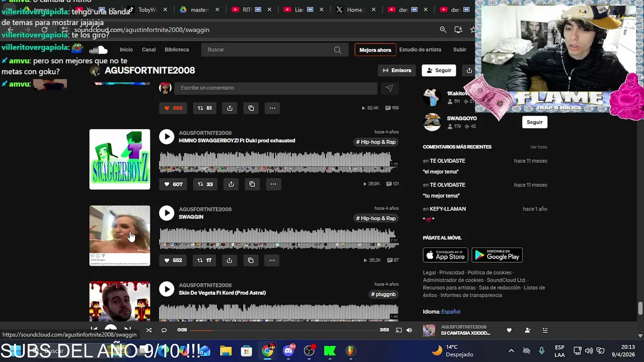Click Subir upload link

pyautogui.click(x=460, y=50)
